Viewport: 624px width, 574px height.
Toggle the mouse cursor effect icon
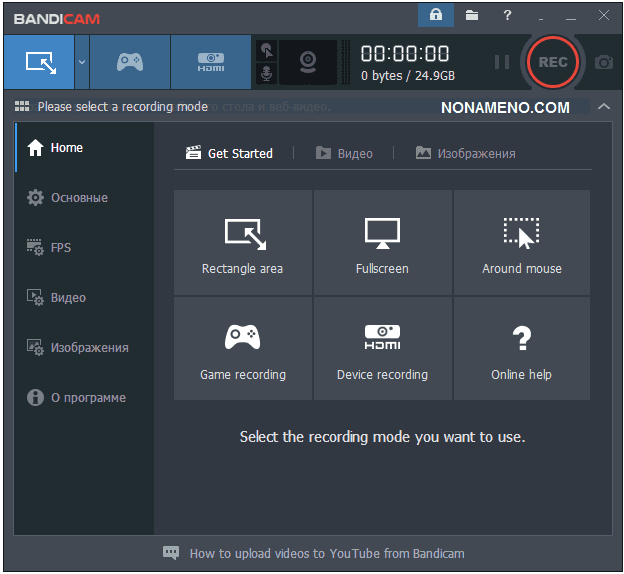pos(266,50)
